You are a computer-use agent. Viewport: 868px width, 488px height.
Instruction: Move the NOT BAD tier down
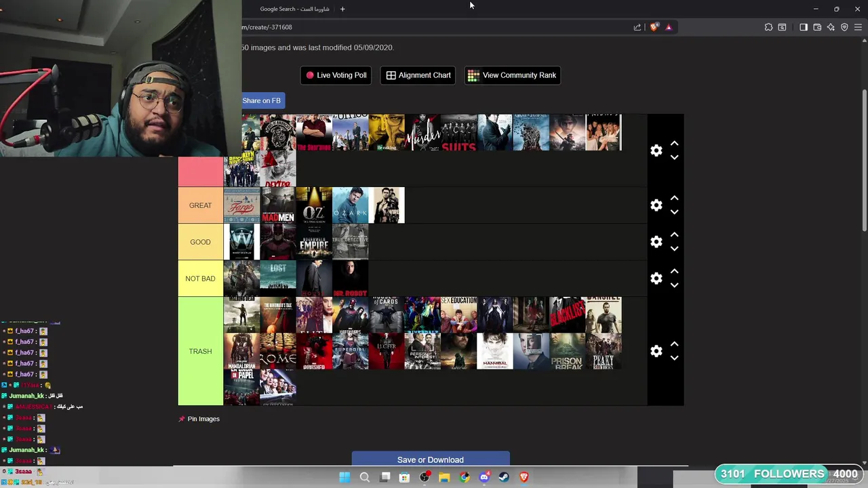click(x=674, y=285)
